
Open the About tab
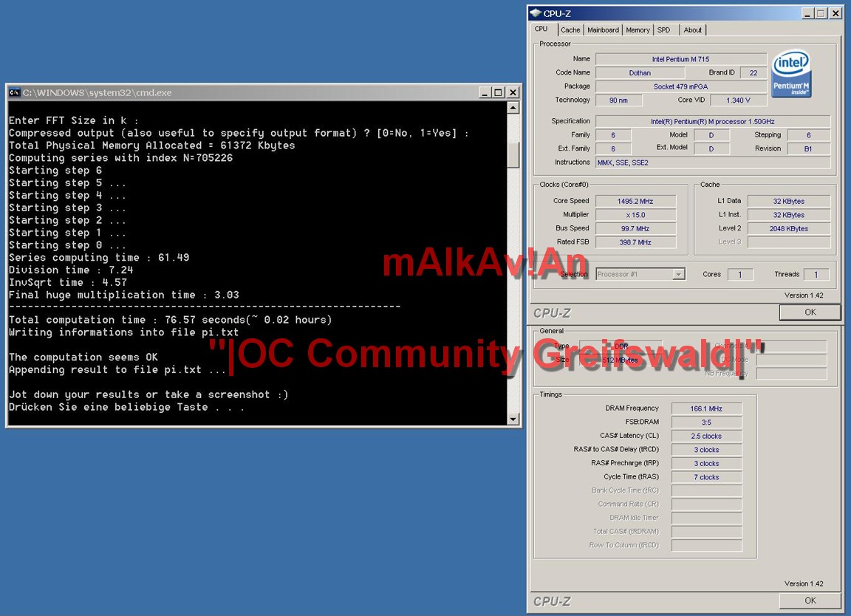point(692,30)
